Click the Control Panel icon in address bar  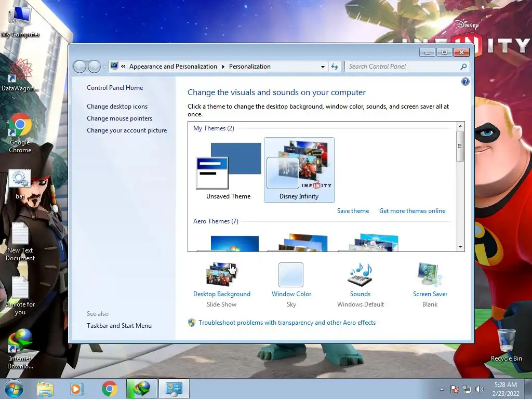pyautogui.click(x=114, y=66)
